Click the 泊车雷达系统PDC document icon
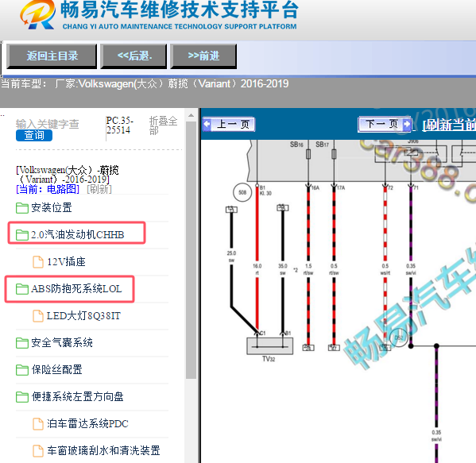The width and height of the screenshot is (476, 463). click(38, 424)
